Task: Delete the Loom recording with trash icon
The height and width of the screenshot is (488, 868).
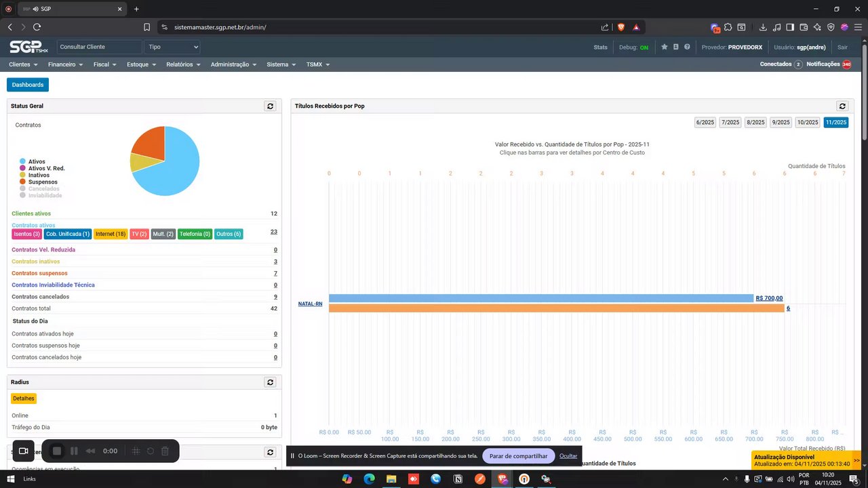Action: click(x=165, y=451)
